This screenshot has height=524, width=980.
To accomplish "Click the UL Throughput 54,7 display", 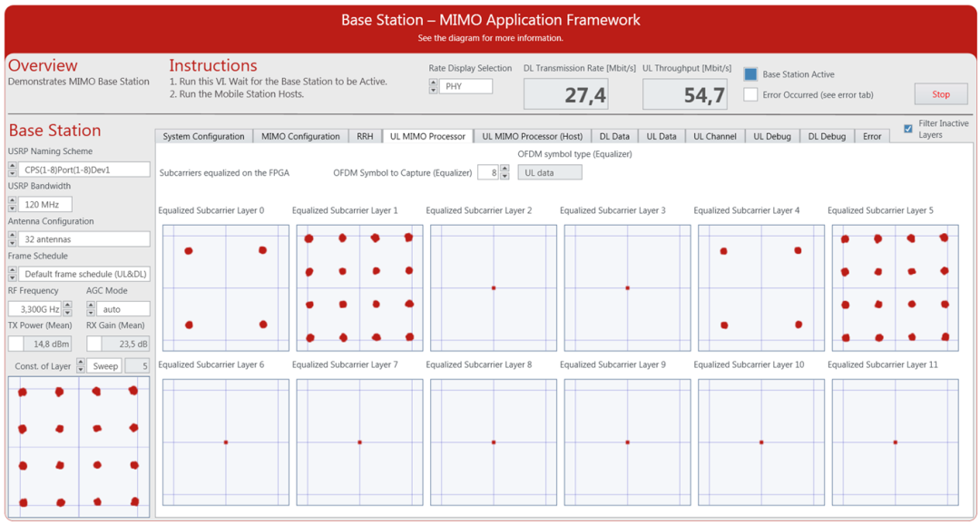I will [x=685, y=94].
